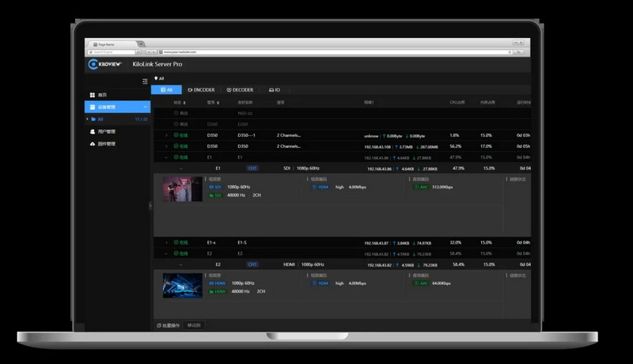Image resolution: width=633 pixels, height=364 pixels.
Task: Open firmware management (固件管理) in the sidebar
Action: 105,144
